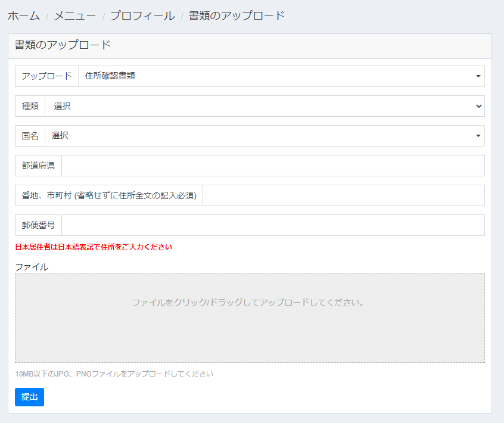
Task: Click the caret arrow on the アップロード field
Action: (x=478, y=76)
